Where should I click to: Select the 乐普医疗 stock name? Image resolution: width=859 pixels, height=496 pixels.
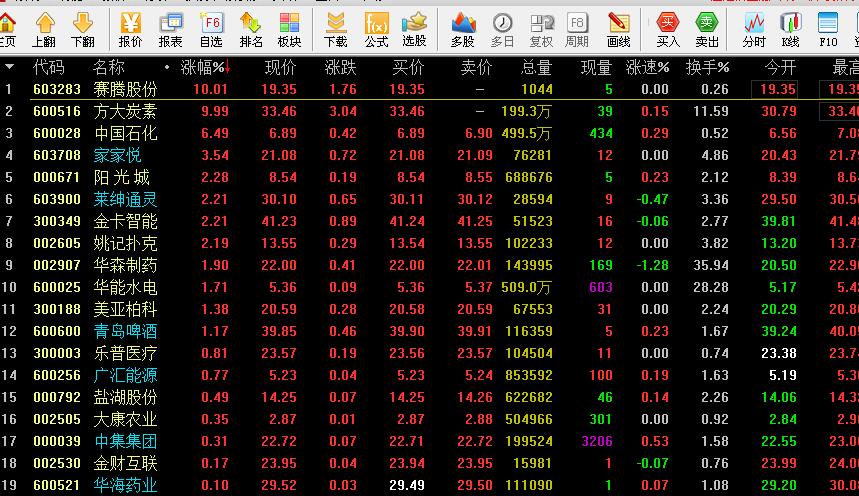click(125, 353)
